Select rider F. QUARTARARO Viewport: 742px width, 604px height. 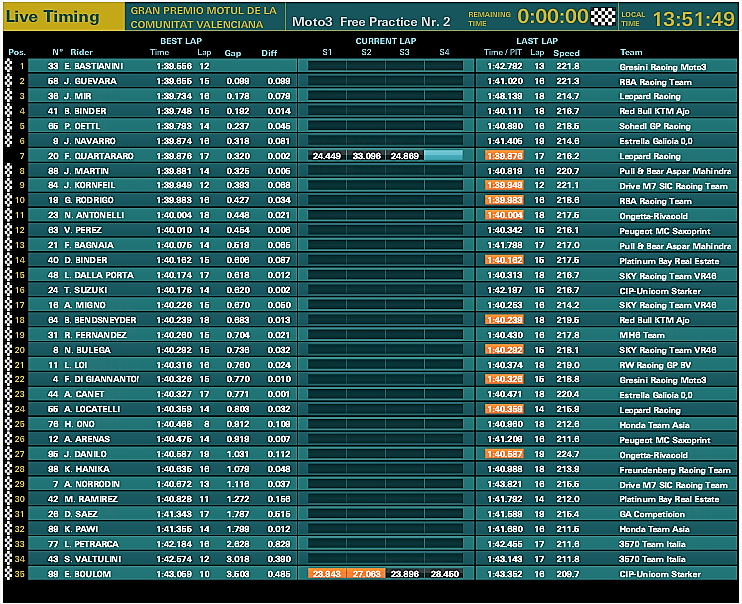(99, 156)
